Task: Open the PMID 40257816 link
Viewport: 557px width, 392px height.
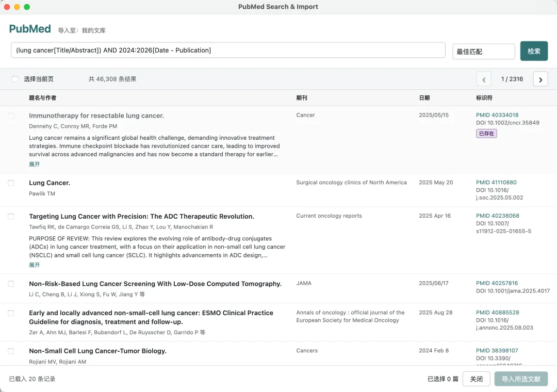Action: (x=497, y=283)
